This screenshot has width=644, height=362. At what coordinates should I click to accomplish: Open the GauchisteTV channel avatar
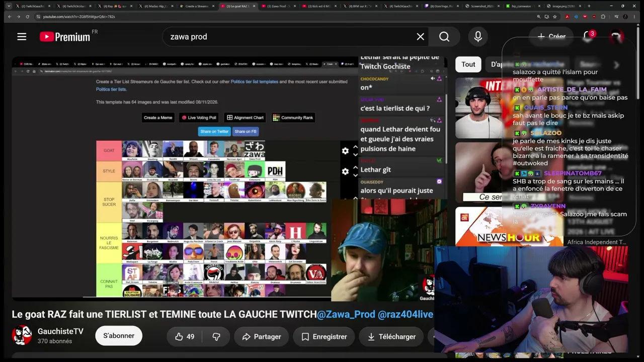tap(22, 335)
